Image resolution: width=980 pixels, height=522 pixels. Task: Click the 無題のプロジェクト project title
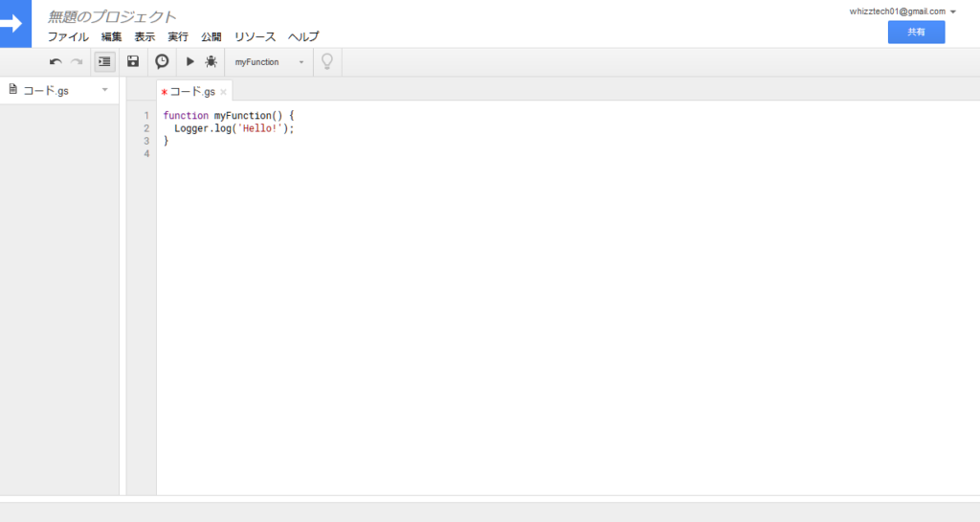click(112, 16)
